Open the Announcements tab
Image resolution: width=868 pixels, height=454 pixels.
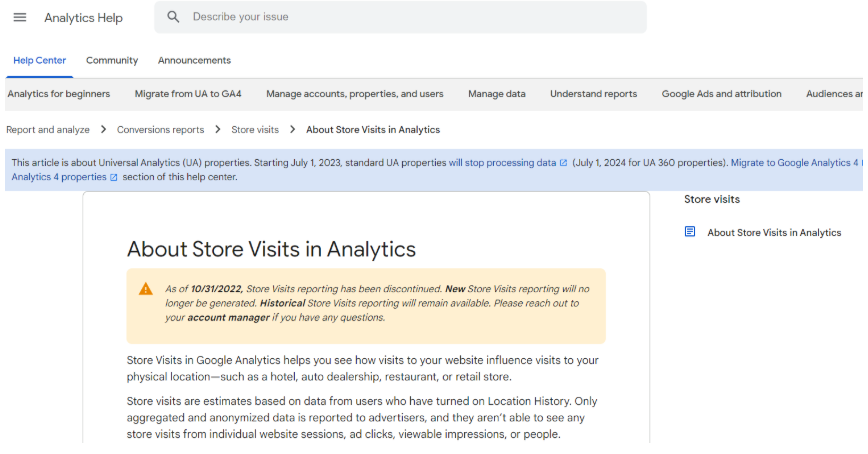coord(194,60)
